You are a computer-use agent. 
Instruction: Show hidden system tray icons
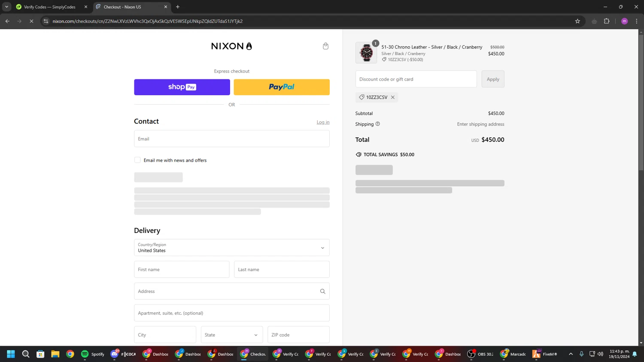tap(571, 354)
